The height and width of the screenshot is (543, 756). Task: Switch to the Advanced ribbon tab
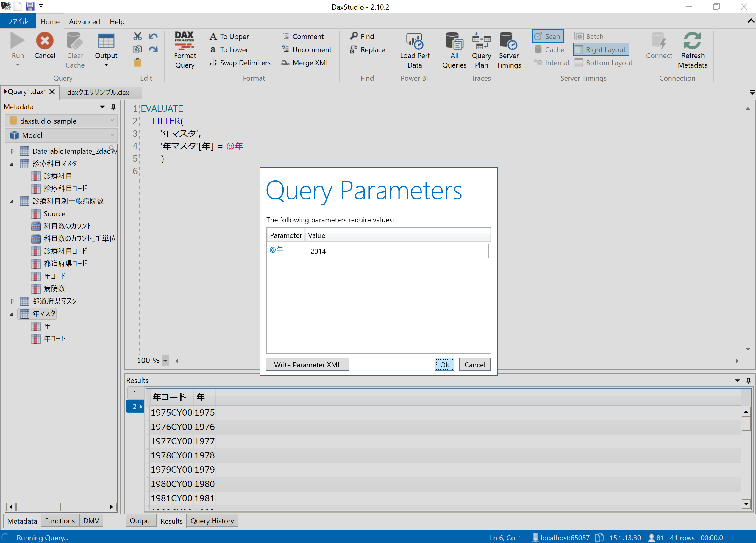tap(84, 21)
